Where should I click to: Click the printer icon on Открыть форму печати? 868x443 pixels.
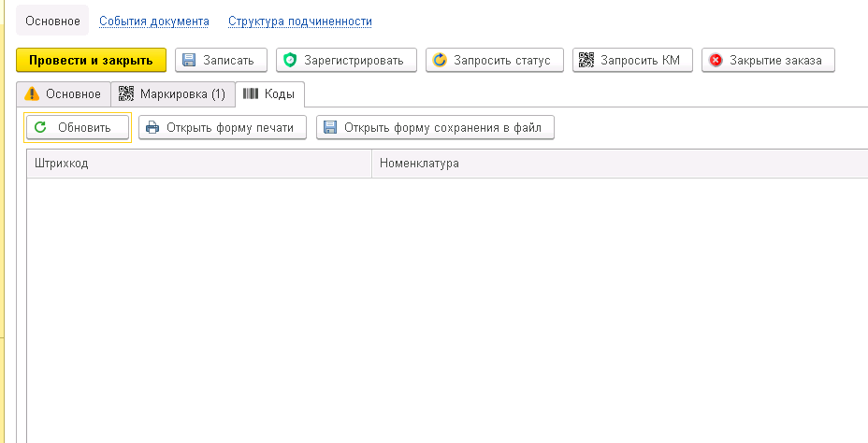pos(152,128)
